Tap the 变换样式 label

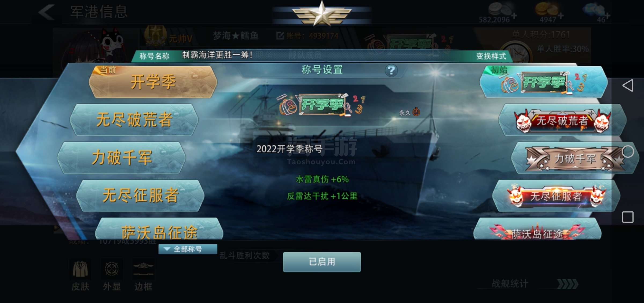tap(491, 56)
